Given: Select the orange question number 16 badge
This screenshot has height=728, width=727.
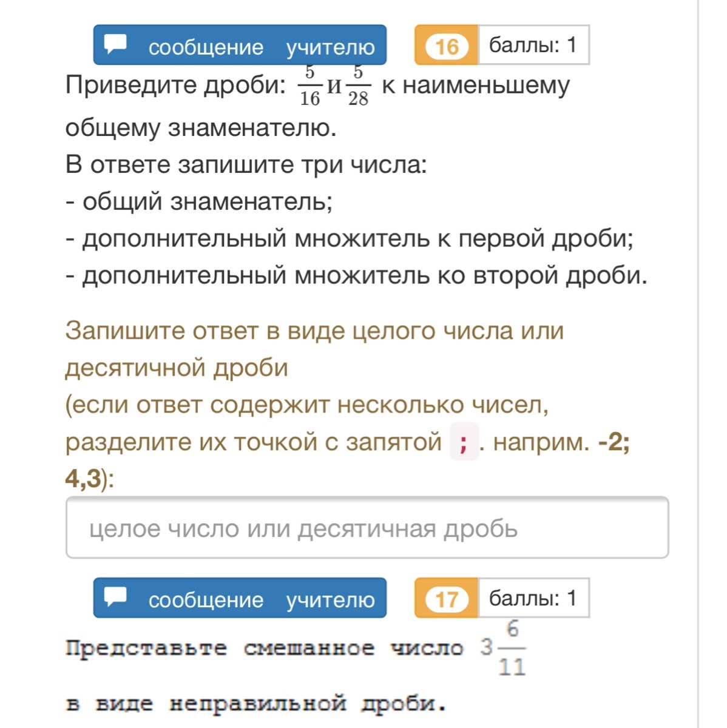Looking at the screenshot, I should click(447, 45).
